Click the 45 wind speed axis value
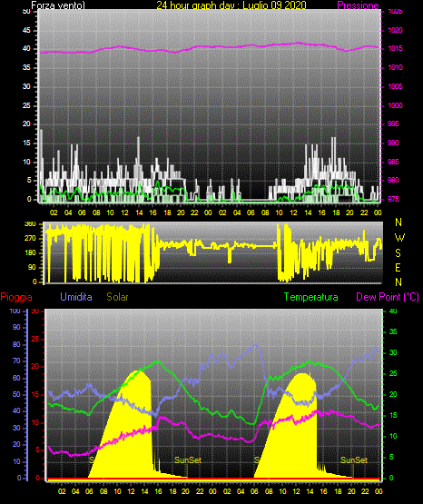The image size is (423, 504). pos(26,30)
